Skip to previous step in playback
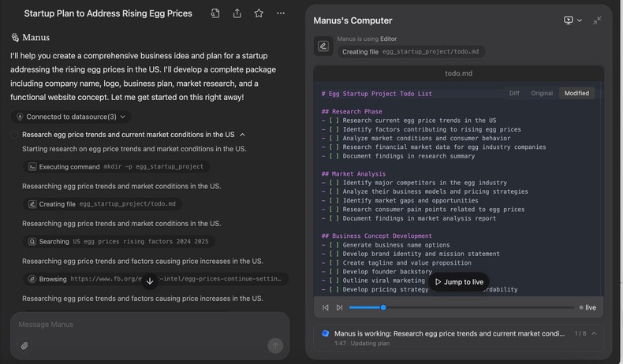623x364 pixels. (x=326, y=307)
